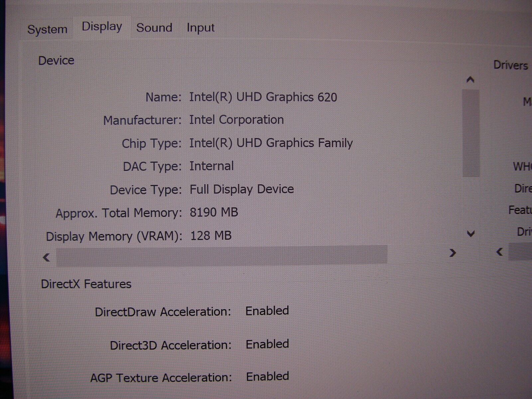Click 'AGP Texture Acceleration:' label
The height and width of the screenshot is (399, 532).
point(161,378)
